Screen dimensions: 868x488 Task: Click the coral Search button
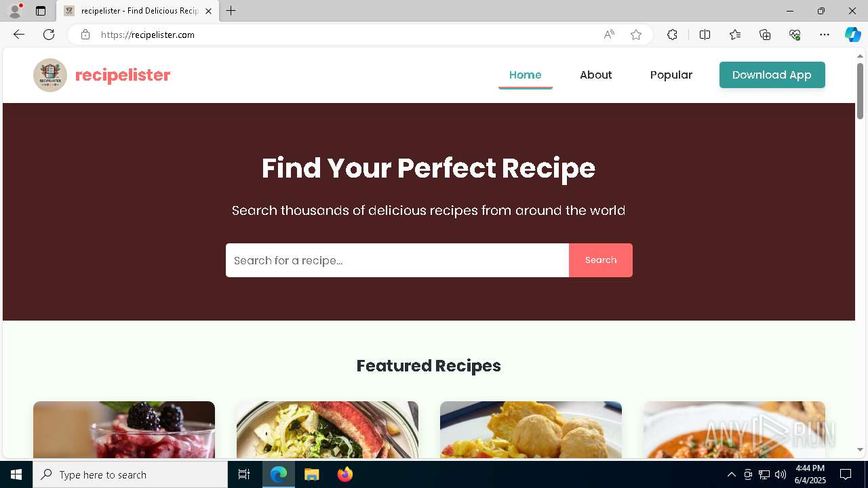601,260
